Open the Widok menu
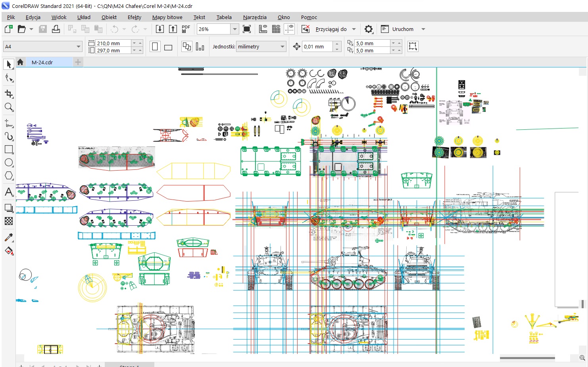Image resolution: width=588 pixels, height=367 pixels. click(x=59, y=17)
